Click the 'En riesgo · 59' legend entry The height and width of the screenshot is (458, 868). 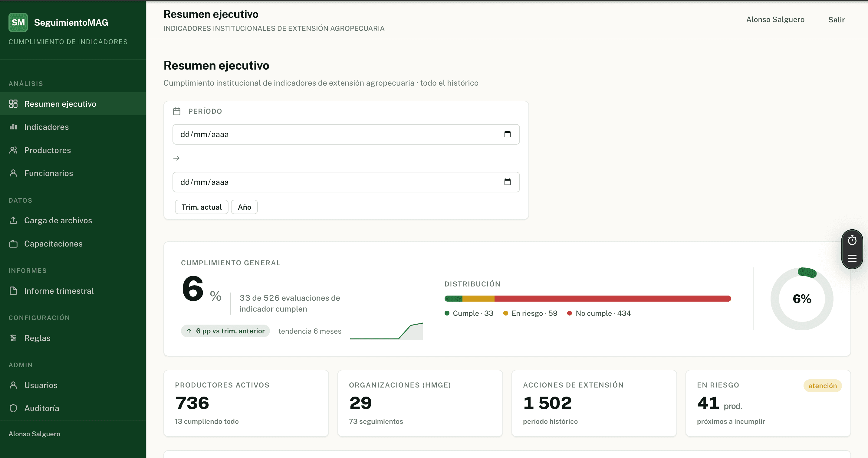coord(530,313)
